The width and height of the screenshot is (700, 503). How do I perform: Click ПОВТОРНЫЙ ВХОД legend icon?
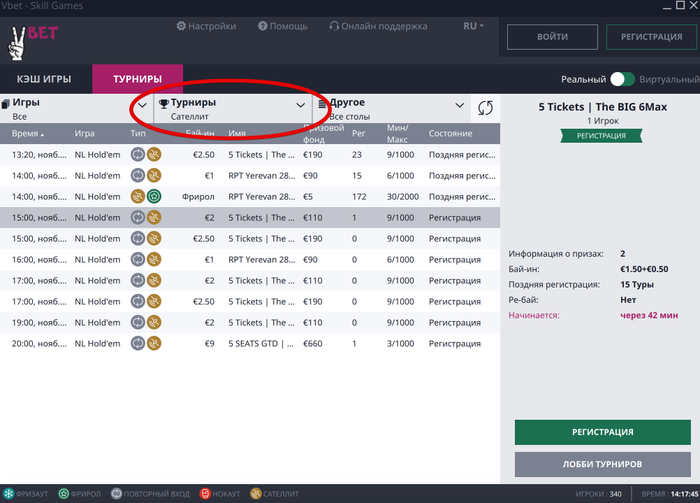click(117, 494)
